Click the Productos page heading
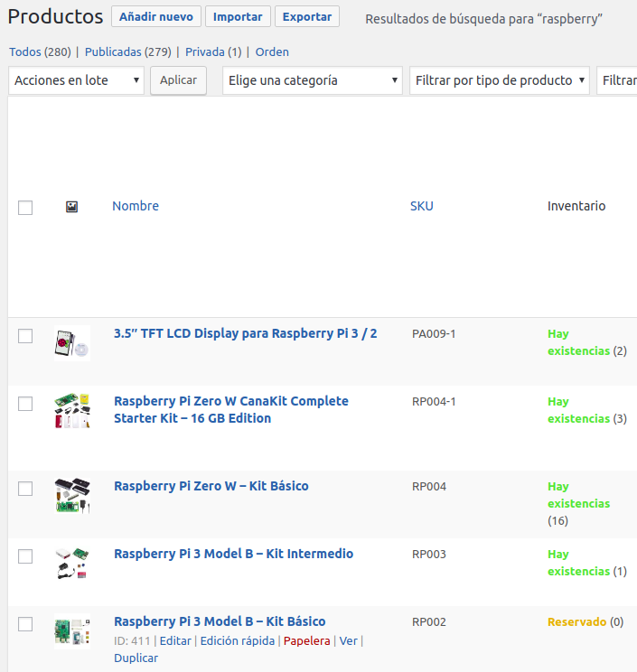This screenshot has height=672, width=637. 56,17
